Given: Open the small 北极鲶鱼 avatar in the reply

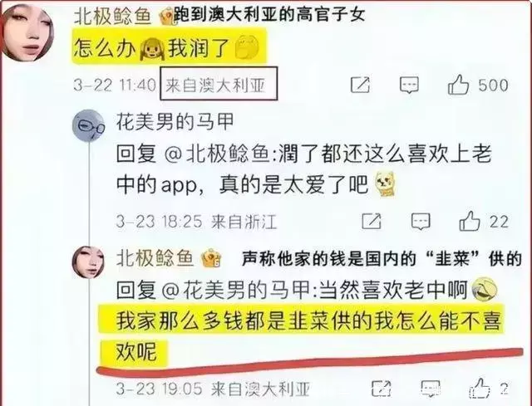Looking at the screenshot, I should pos(88,262).
